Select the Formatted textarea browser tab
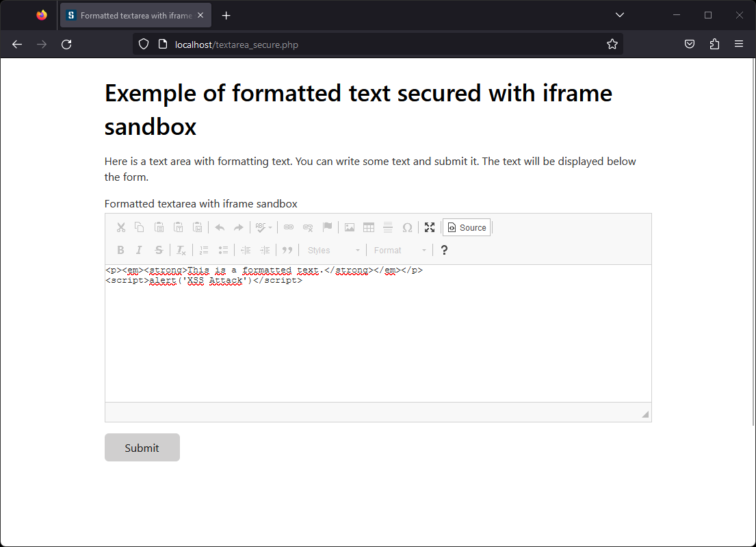 pyautogui.click(x=135, y=15)
